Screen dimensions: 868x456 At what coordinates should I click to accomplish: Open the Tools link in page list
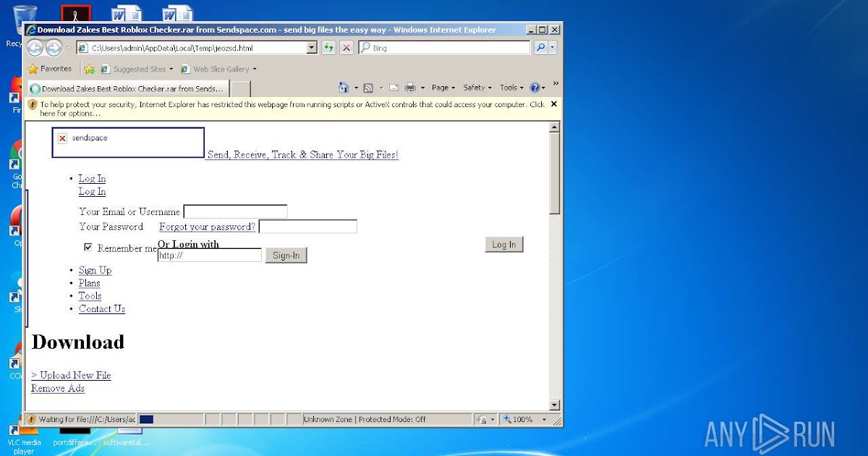90,295
